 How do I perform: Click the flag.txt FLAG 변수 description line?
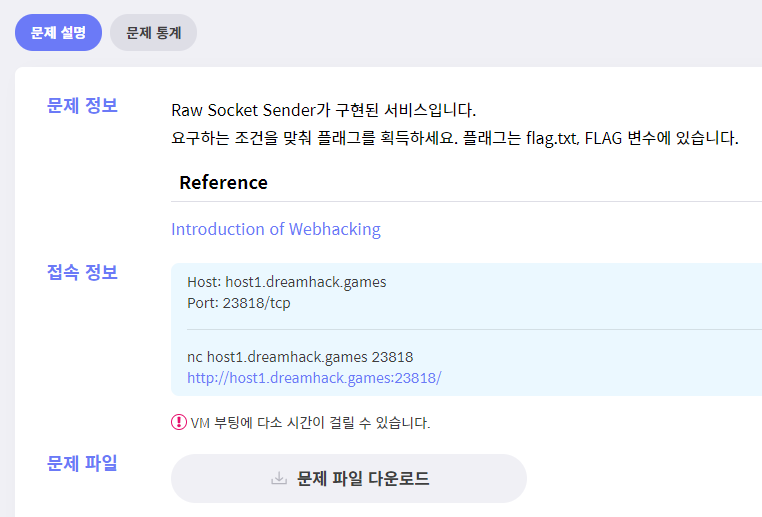[x=455, y=138]
